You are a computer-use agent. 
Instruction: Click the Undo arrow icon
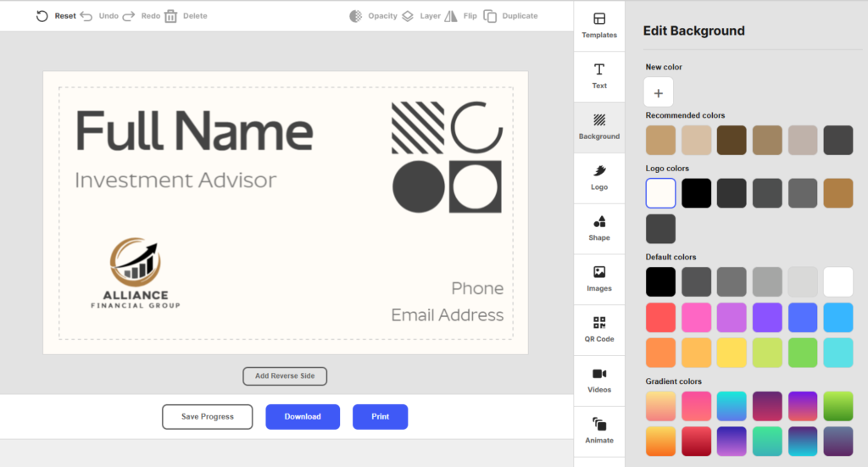tap(86, 16)
